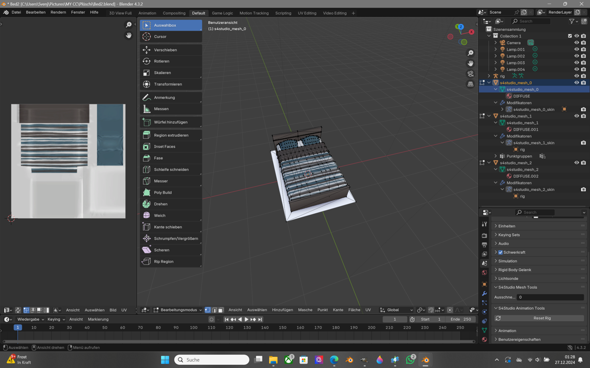Toggle visibility of s4studio_mesh_2
The width and height of the screenshot is (590, 368).
[576, 163]
